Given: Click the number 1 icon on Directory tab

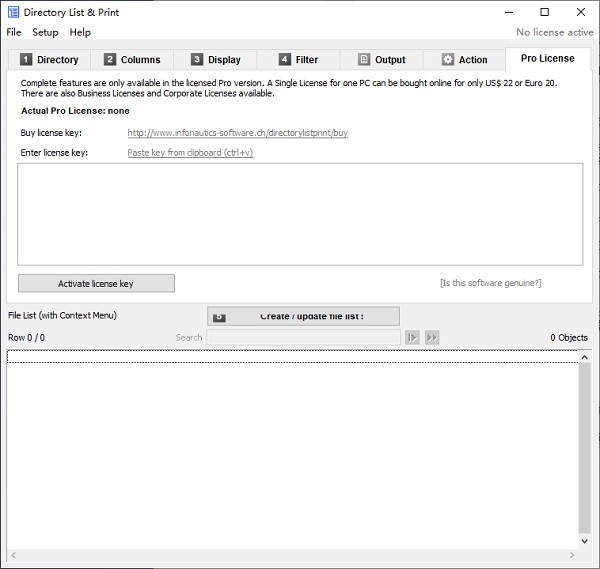Looking at the screenshot, I should [26, 60].
